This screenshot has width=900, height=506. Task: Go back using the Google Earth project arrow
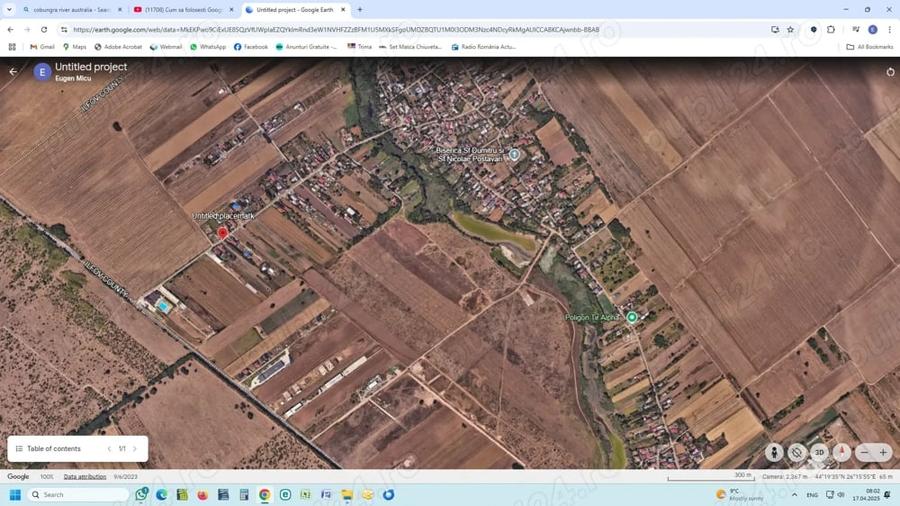(13, 72)
